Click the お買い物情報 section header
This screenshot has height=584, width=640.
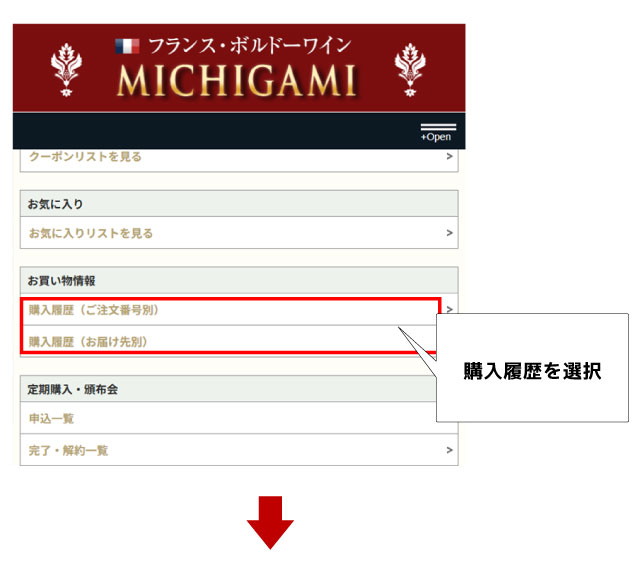pyautogui.click(x=62, y=281)
